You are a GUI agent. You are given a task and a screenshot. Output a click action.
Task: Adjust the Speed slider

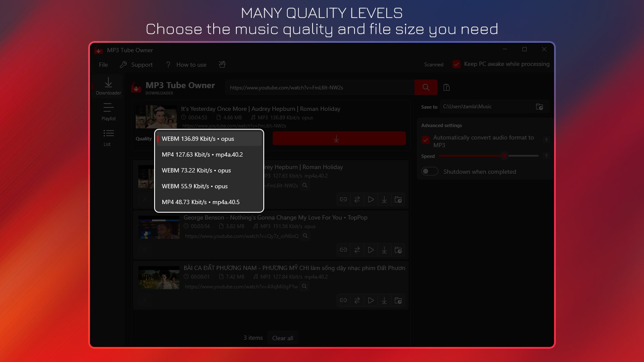click(x=504, y=156)
